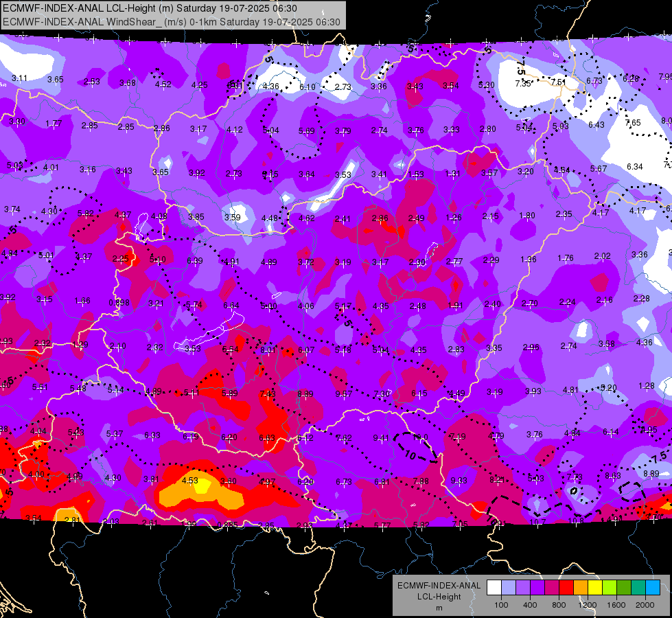Click the wind shear value 7.51

point(559,82)
